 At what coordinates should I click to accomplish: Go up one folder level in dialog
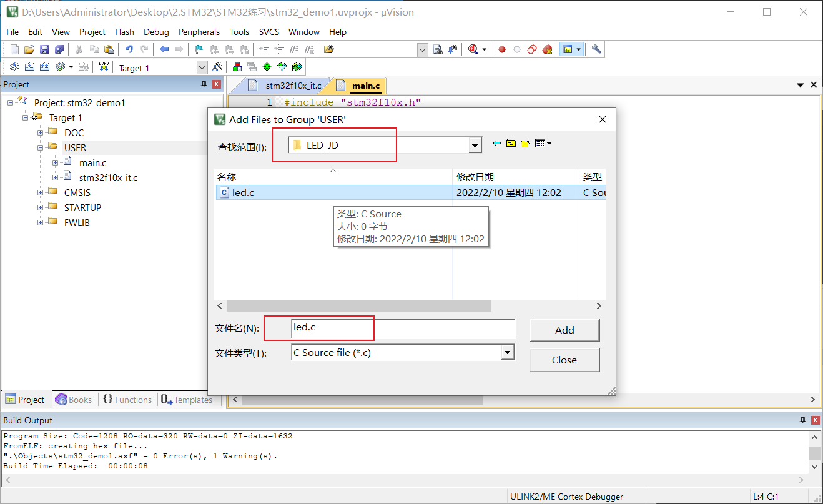(511, 143)
